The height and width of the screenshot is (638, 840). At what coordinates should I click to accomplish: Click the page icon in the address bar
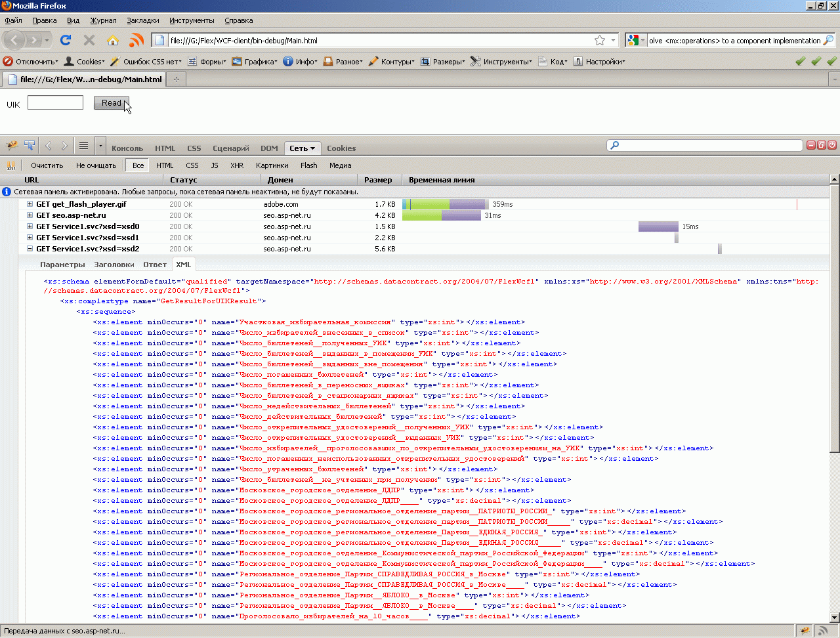[159, 40]
